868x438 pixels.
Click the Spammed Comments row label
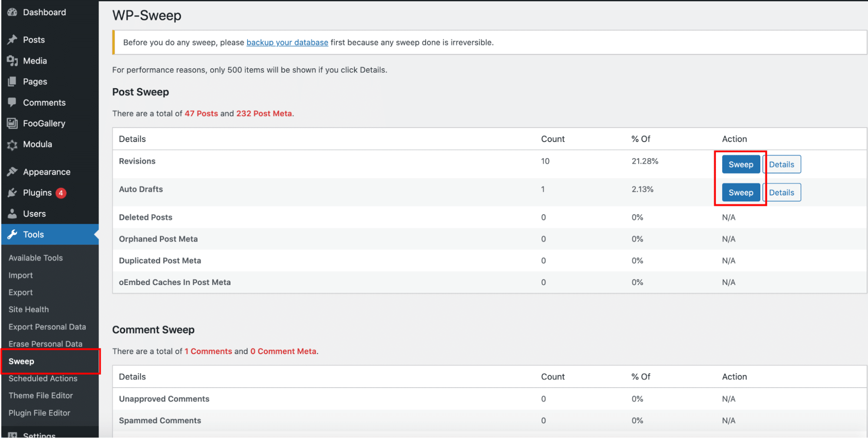pos(160,421)
